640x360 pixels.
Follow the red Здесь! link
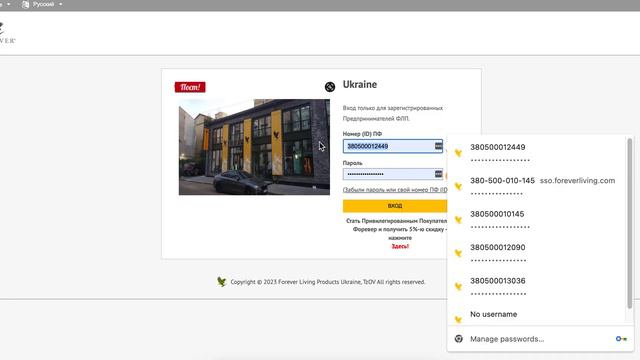[x=400, y=246]
